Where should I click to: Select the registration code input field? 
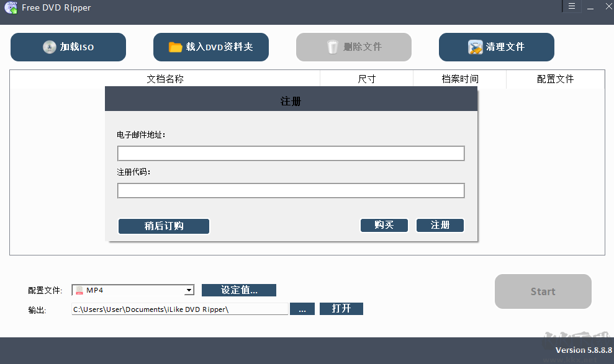[291, 190]
